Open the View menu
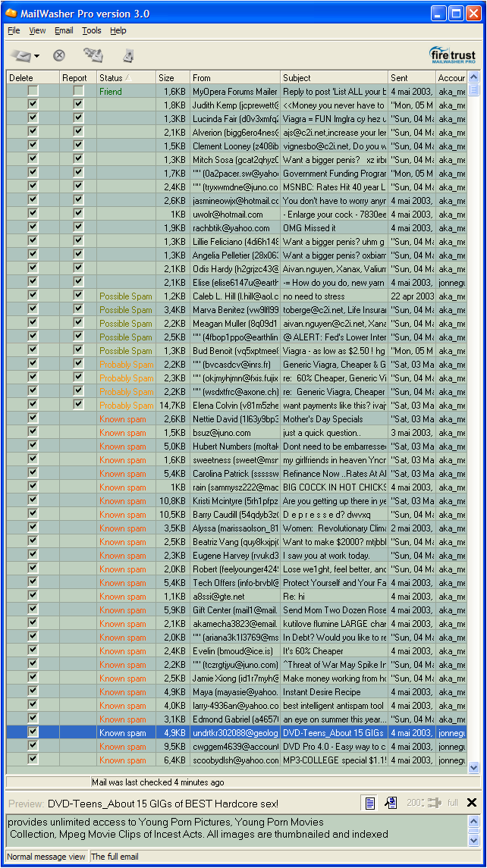Screen dimensions: 487x868 38,30
